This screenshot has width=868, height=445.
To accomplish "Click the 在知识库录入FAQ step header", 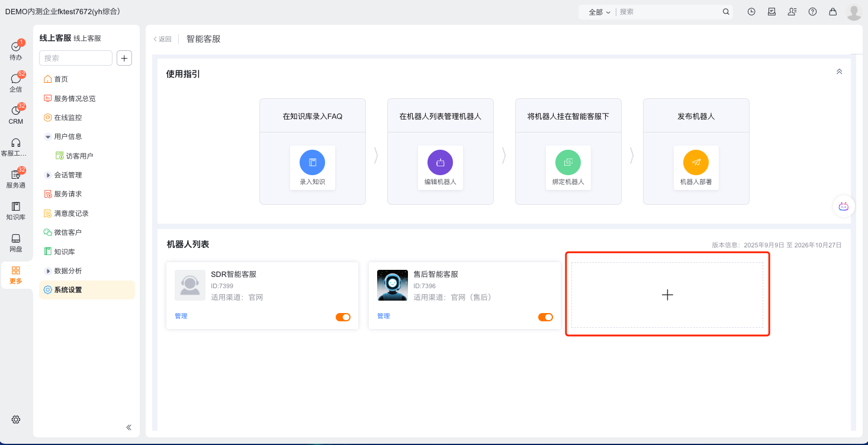I will [313, 117].
